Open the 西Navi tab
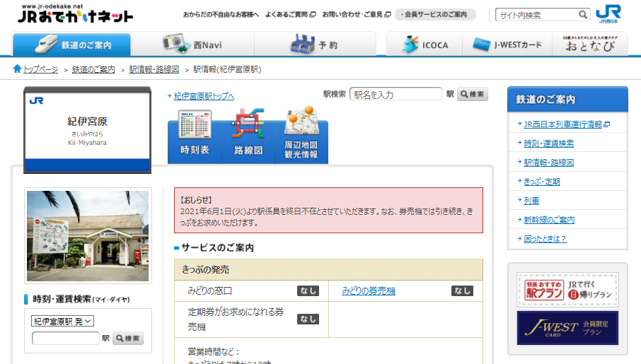 193,45
